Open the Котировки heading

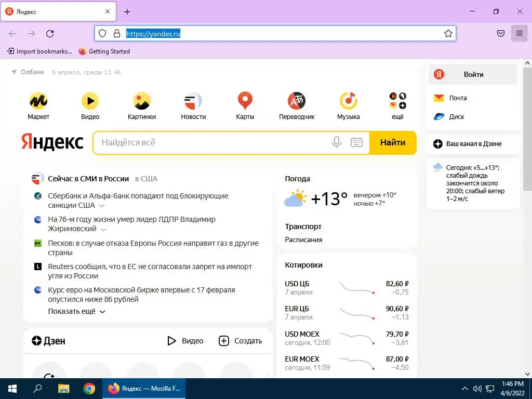coord(303,265)
